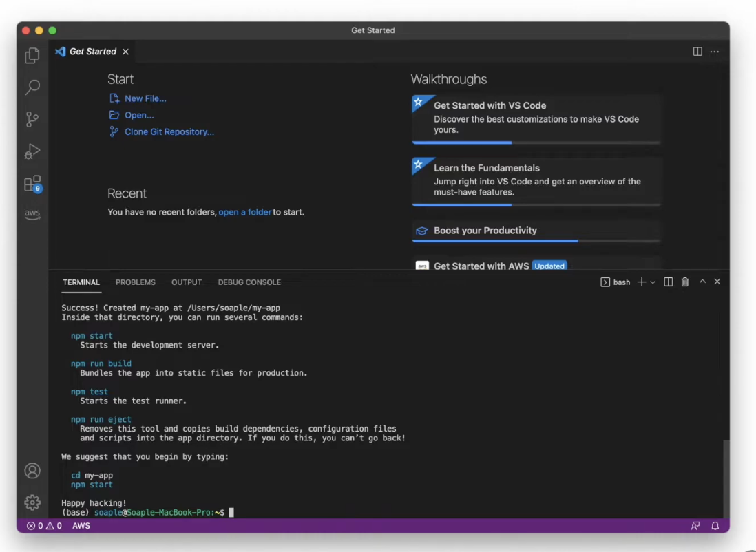The width and height of the screenshot is (756, 552).
Task: Select the Get Started editor tab
Action: [x=92, y=52]
